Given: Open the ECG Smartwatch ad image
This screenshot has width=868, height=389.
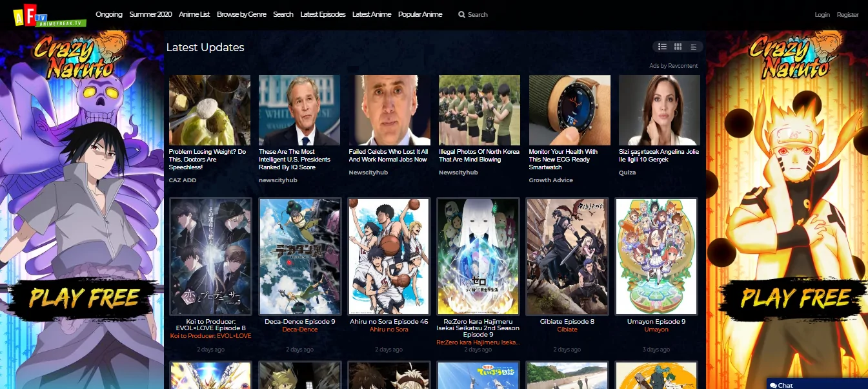Looking at the screenshot, I should [x=570, y=110].
